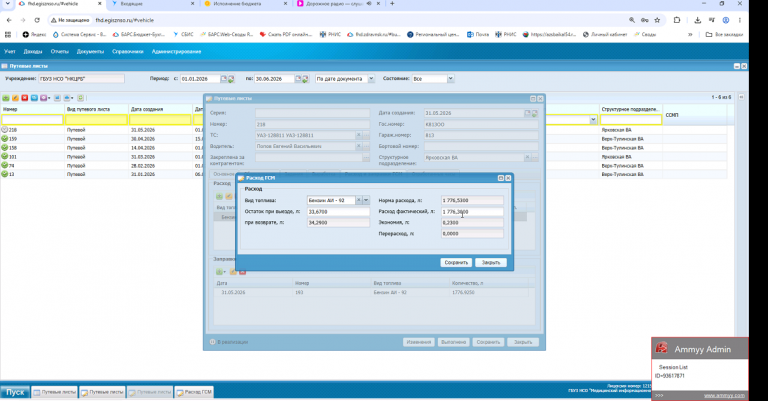Click the period end date field 30.06.2026

274,79
